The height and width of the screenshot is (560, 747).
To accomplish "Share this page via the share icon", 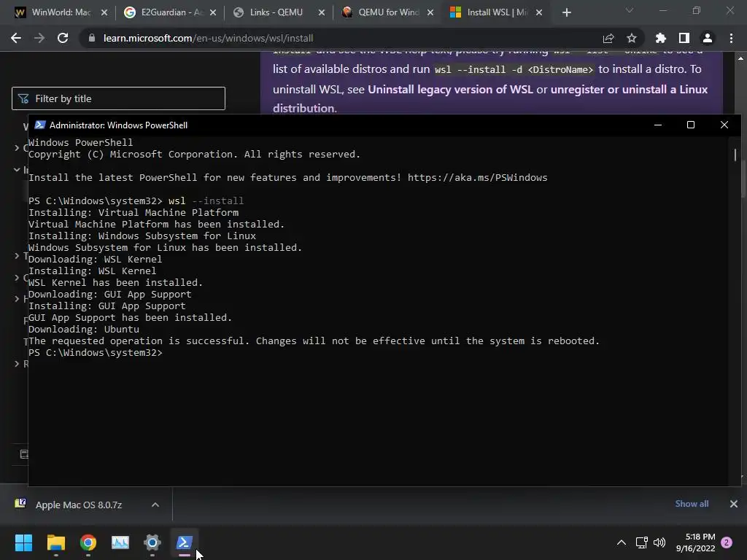I will pos(608,38).
